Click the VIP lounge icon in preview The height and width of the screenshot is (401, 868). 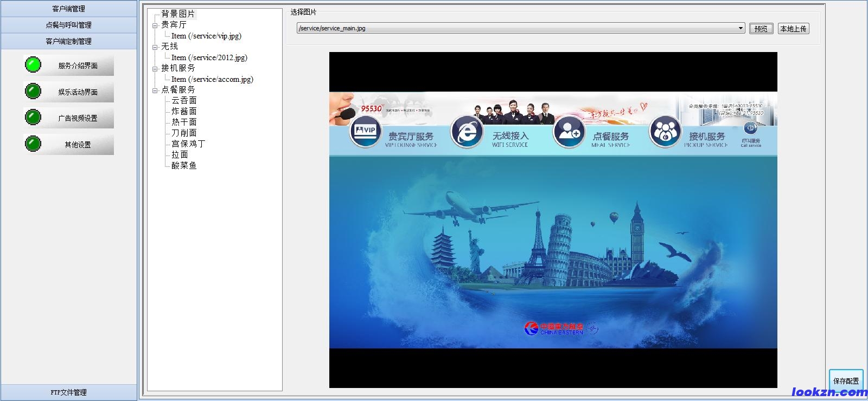coord(365,132)
